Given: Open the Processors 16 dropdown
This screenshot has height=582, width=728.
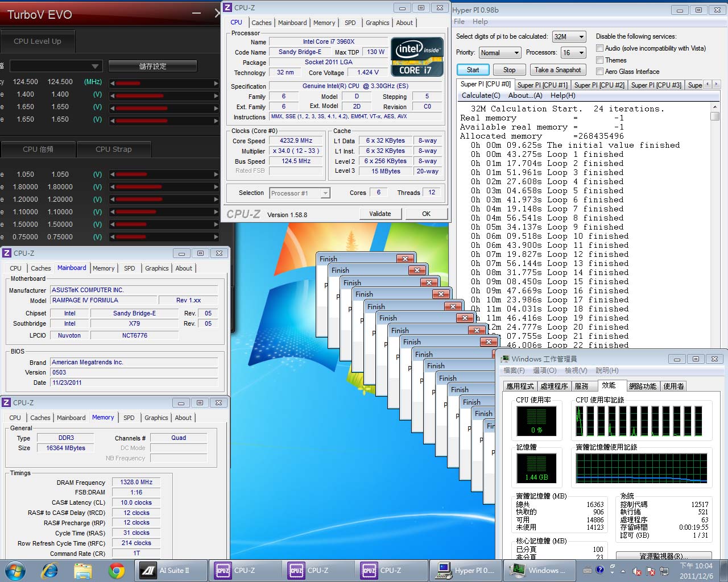Looking at the screenshot, I should [x=573, y=53].
